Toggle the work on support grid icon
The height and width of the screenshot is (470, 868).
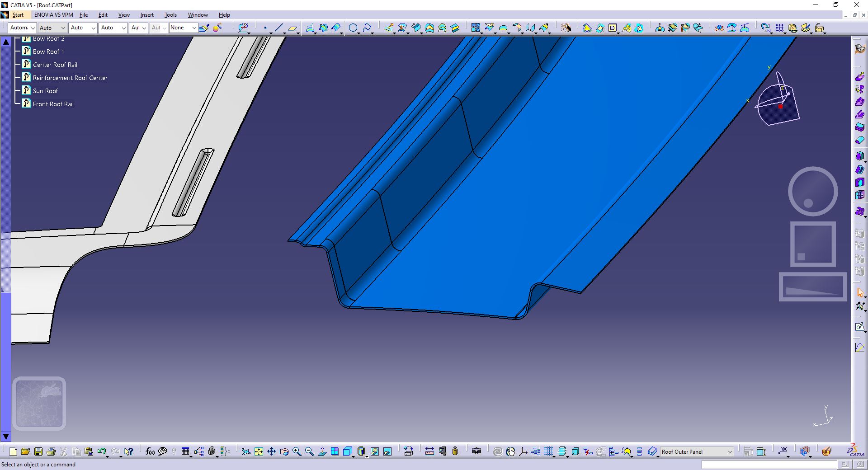coord(548,451)
